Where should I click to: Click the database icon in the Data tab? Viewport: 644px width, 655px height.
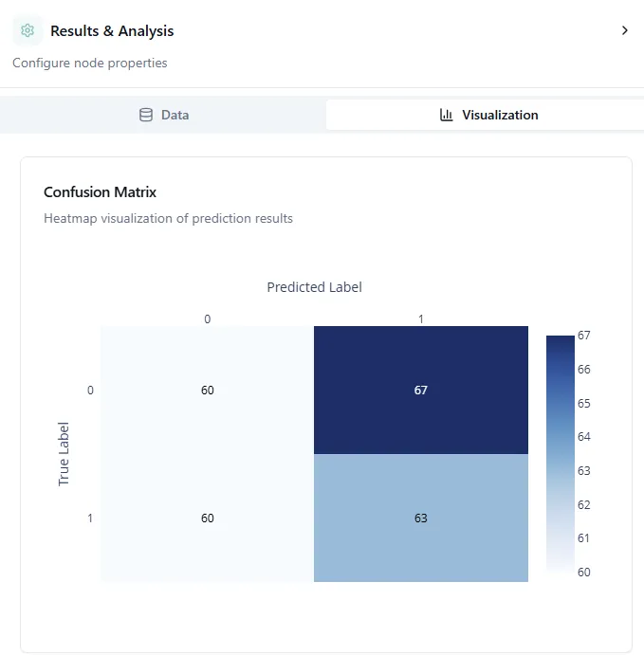click(146, 115)
